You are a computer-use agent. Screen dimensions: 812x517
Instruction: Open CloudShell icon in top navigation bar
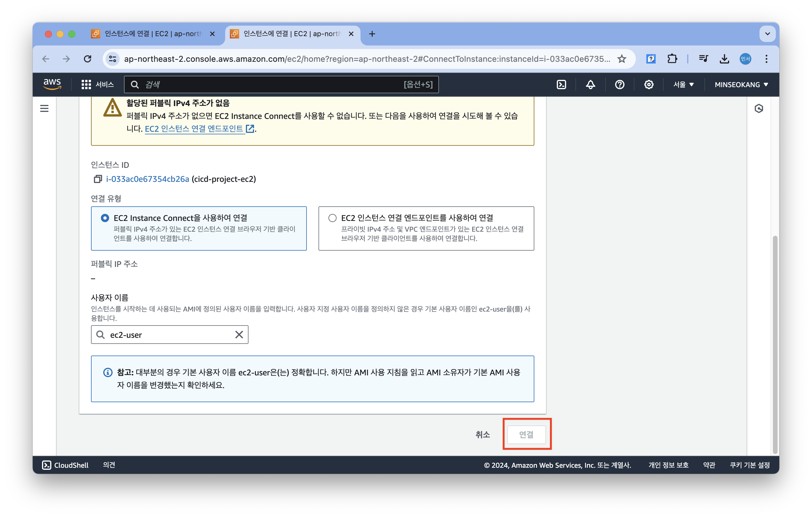561,85
